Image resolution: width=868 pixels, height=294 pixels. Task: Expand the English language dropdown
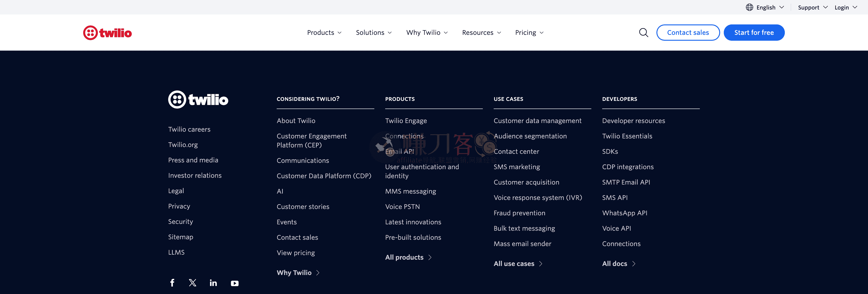tap(766, 7)
